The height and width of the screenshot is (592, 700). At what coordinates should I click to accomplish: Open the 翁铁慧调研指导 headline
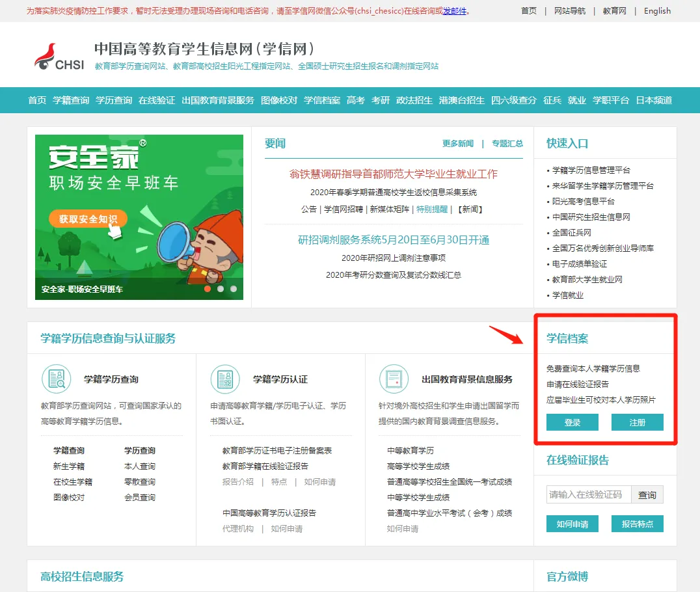[x=394, y=174]
